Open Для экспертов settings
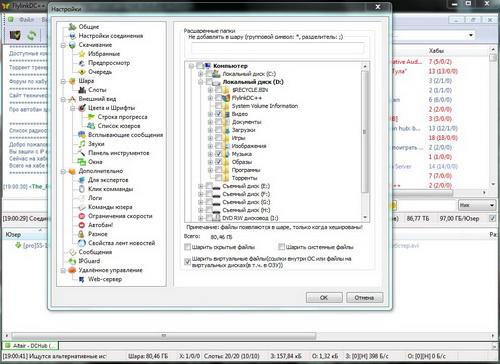 point(108,180)
